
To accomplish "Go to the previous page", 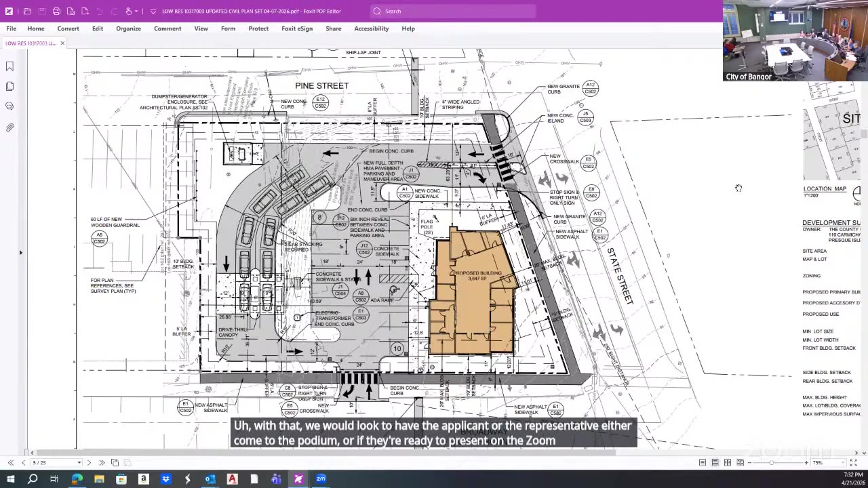I will click(24, 462).
